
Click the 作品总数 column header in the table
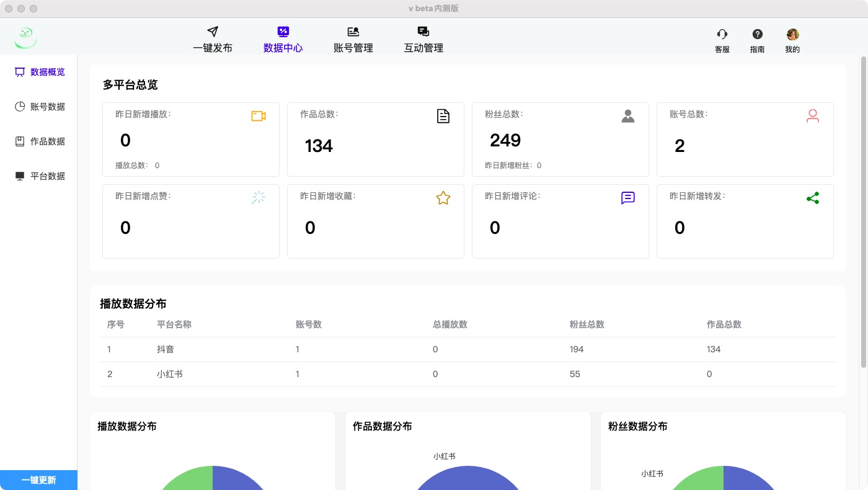pos(724,324)
